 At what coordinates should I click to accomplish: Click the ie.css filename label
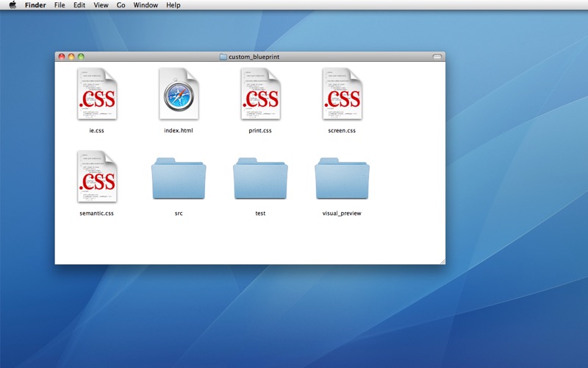(x=96, y=131)
